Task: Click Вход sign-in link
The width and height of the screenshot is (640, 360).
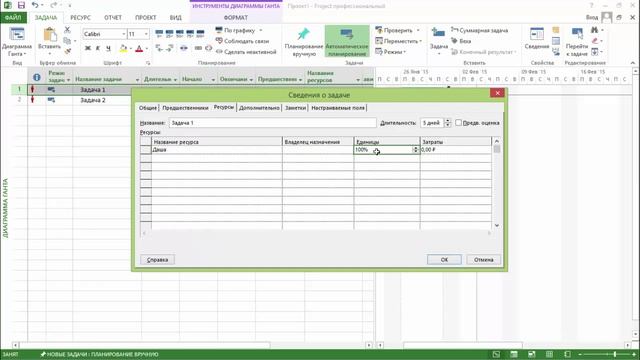Action: 591,18
